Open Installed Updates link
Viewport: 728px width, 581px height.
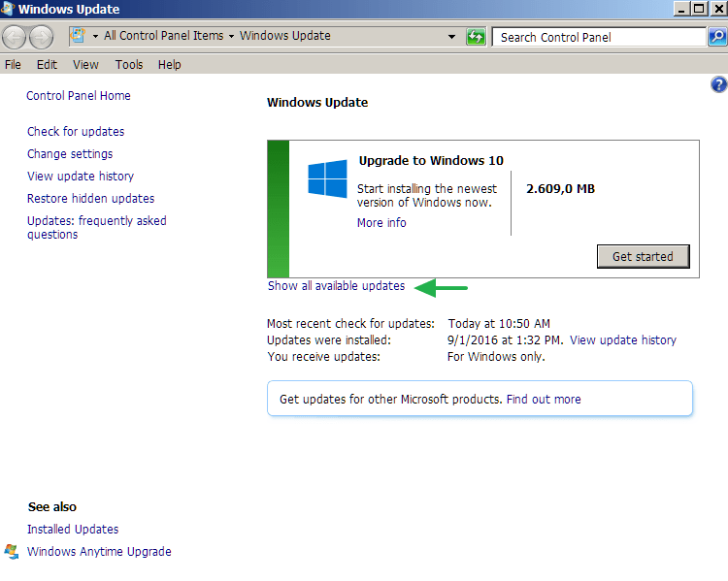(x=73, y=529)
